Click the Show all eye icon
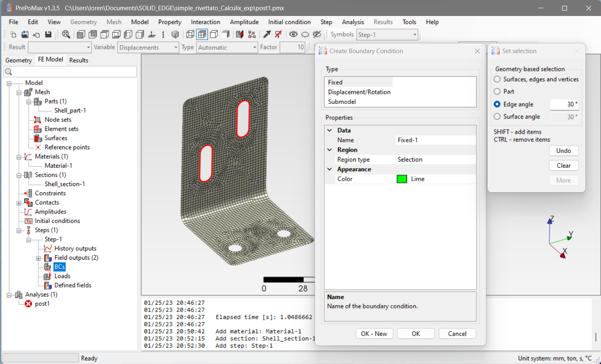 (x=293, y=34)
